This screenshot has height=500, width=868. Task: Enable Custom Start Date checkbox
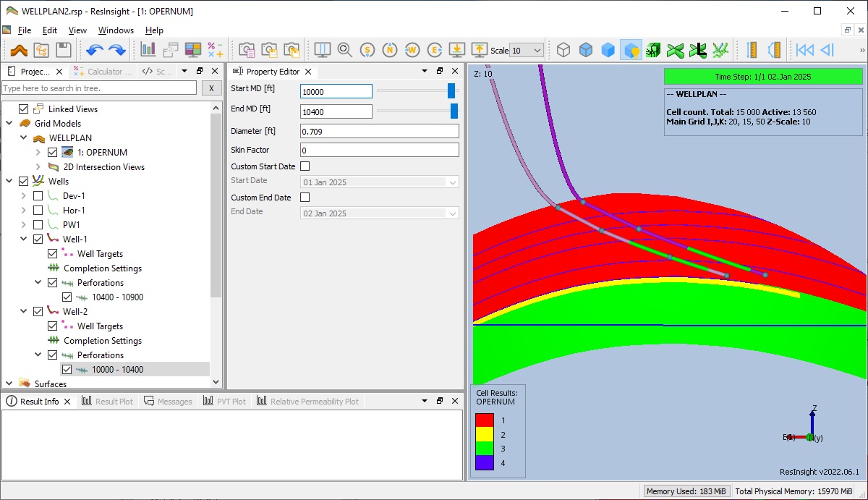[x=305, y=166]
